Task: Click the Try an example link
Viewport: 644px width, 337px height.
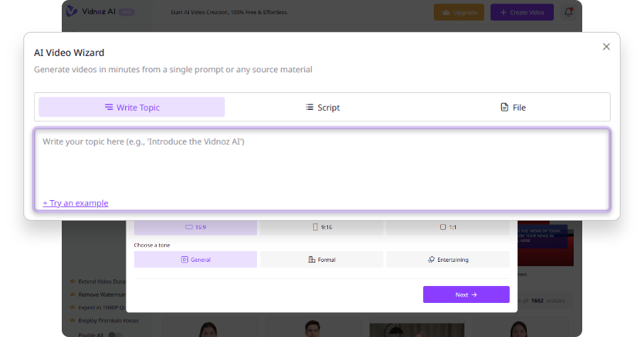Action: [x=75, y=203]
